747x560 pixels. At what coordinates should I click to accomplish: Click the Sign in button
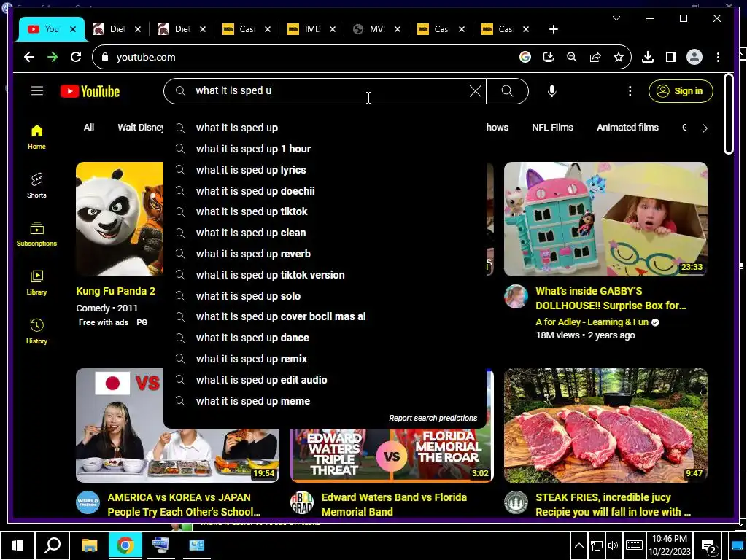[x=681, y=91]
